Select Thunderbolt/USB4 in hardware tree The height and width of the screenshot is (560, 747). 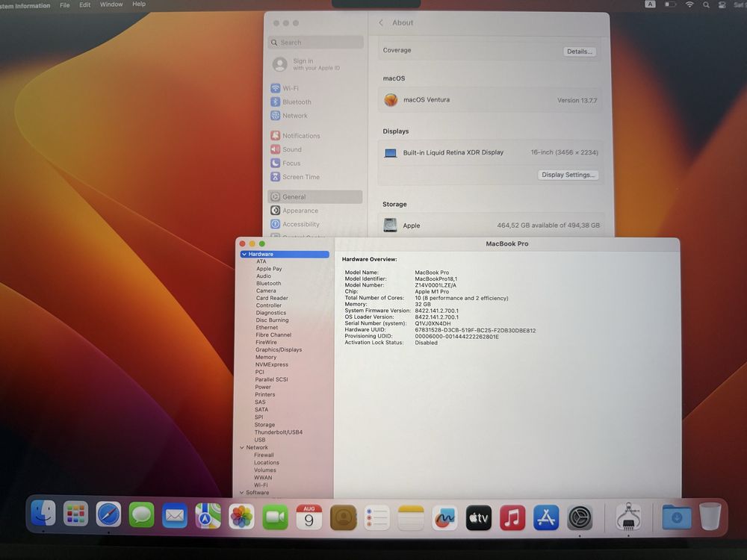[278, 432]
